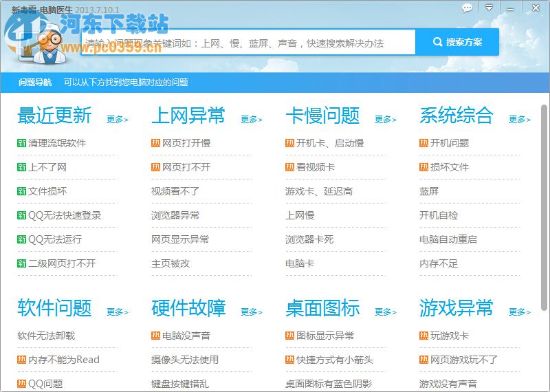Open 快捷方式有小箭头 solution
This screenshot has width=550, height=392.
pos(335,360)
